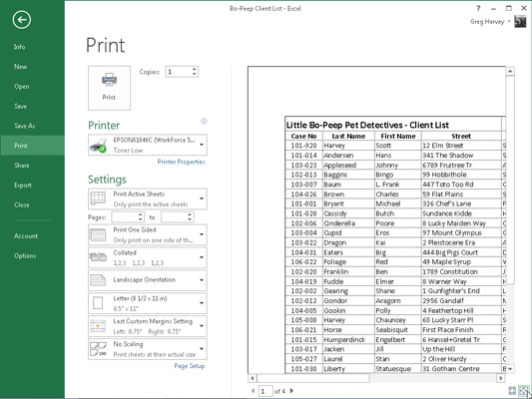Click the large Print button with printer icon

pos(109,88)
